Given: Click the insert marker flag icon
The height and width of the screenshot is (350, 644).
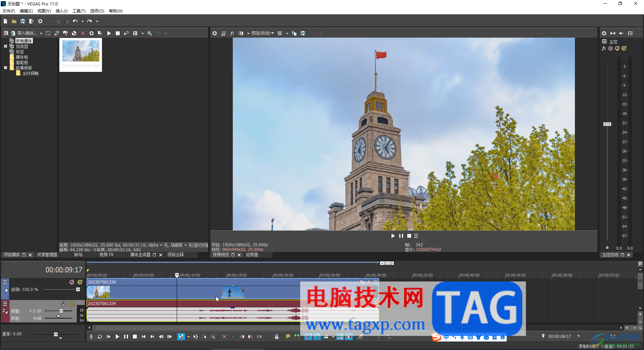Looking at the screenshot, I should [288, 337].
